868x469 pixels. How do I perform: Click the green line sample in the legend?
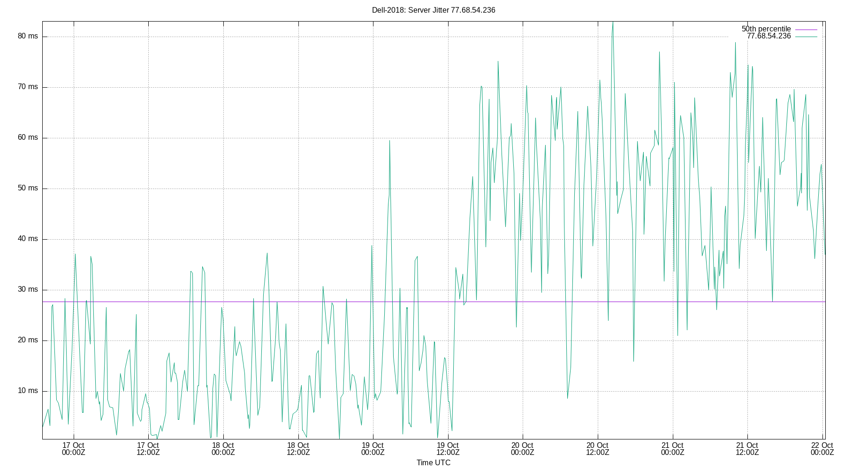click(806, 37)
